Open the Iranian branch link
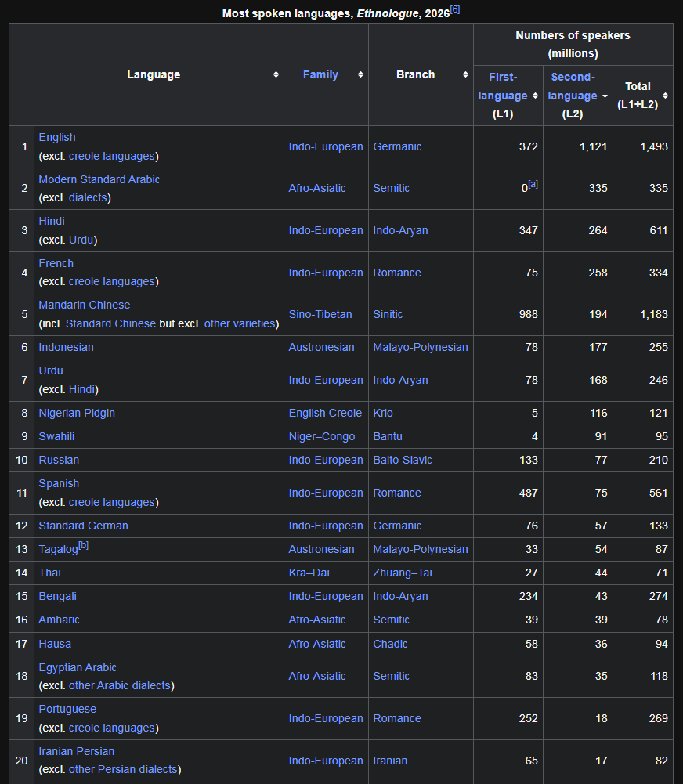This screenshot has height=784, width=683. 390,761
